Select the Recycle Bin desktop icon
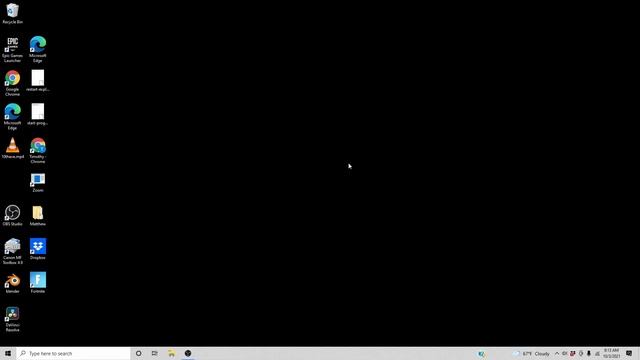This screenshot has height=360, width=640. click(x=12, y=13)
